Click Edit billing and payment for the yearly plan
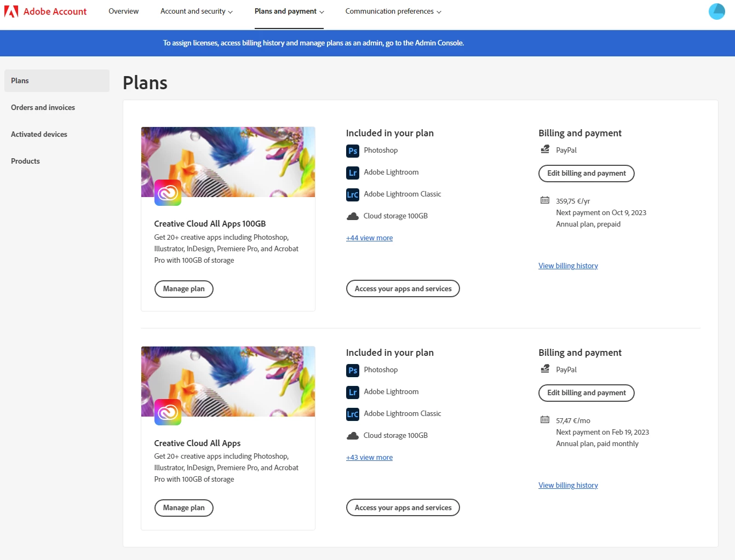735x560 pixels. [587, 174]
